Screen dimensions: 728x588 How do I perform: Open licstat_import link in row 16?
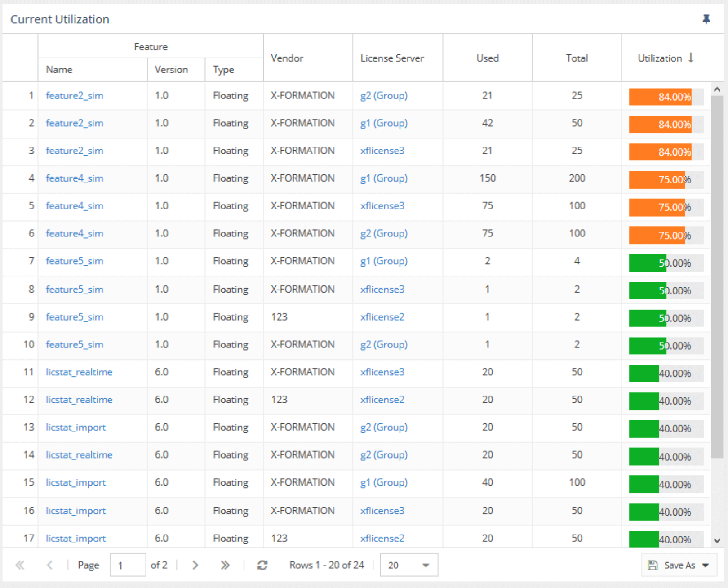76,511
